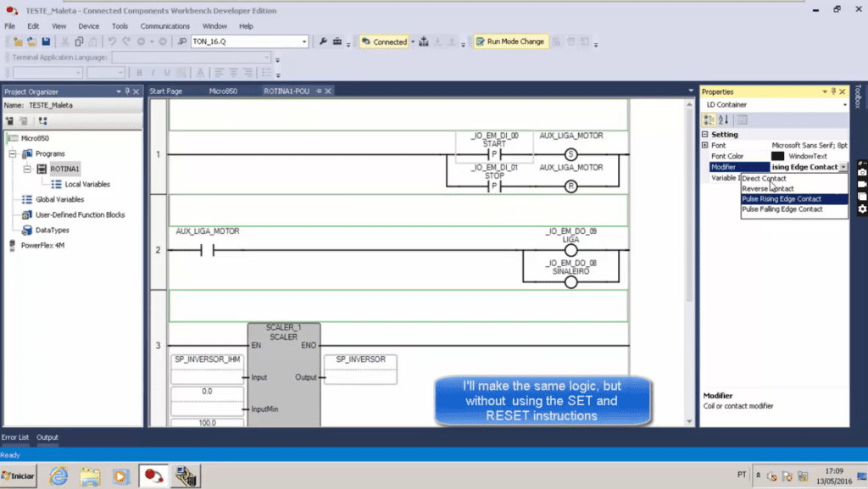868x489 pixels.
Task: Click the black Font Color swatch
Action: pos(777,157)
